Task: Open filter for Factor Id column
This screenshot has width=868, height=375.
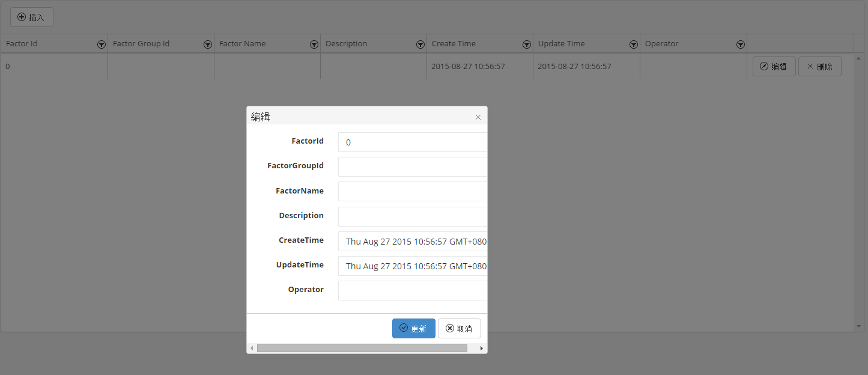Action: [102, 44]
